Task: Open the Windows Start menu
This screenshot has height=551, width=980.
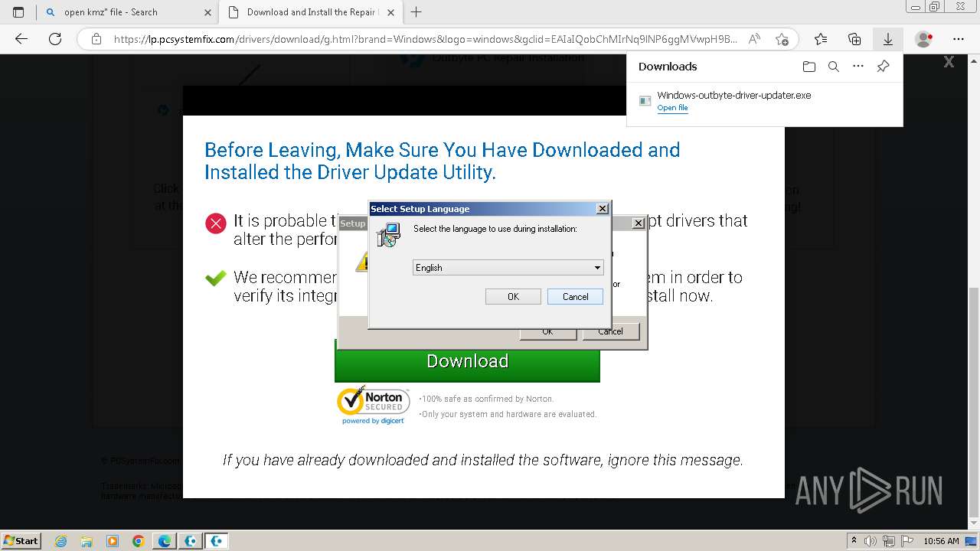Action: click(x=21, y=540)
